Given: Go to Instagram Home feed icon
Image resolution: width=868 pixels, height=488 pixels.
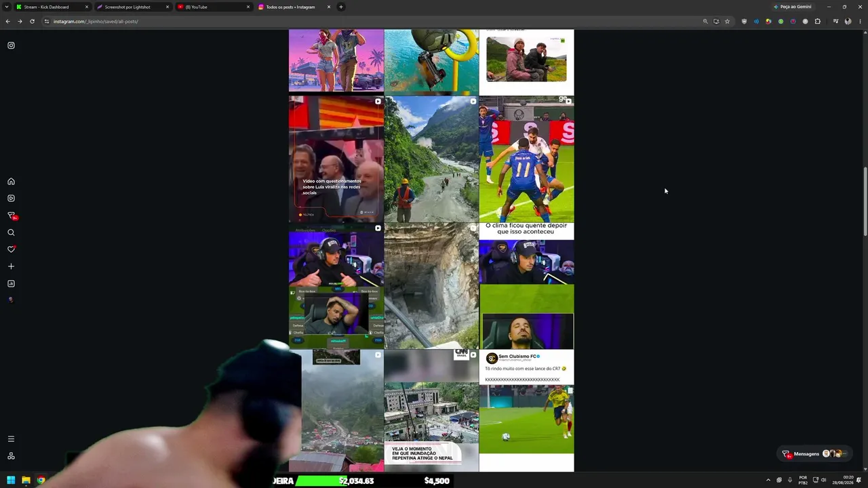Looking at the screenshot, I should pyautogui.click(x=11, y=182).
